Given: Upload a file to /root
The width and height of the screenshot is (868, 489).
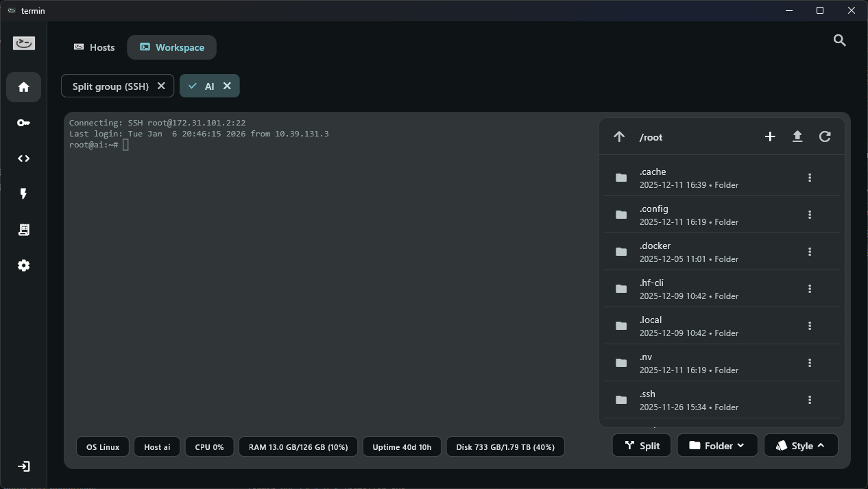Looking at the screenshot, I should pos(797,136).
